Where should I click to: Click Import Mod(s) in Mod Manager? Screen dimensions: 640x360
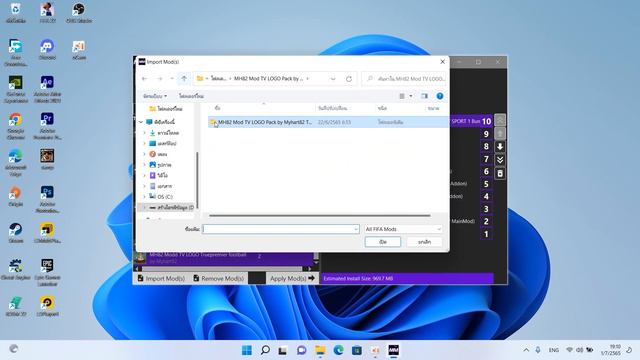click(x=161, y=278)
